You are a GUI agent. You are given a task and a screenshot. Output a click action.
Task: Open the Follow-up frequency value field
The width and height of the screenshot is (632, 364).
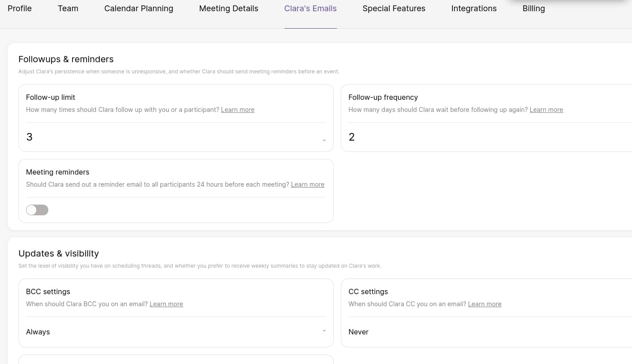click(490, 137)
